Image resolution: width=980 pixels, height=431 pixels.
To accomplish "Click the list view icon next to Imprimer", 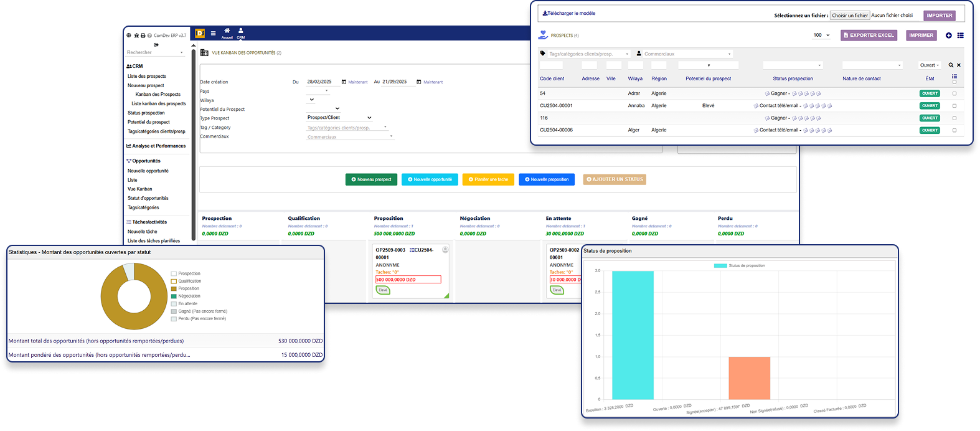I will coord(961,36).
